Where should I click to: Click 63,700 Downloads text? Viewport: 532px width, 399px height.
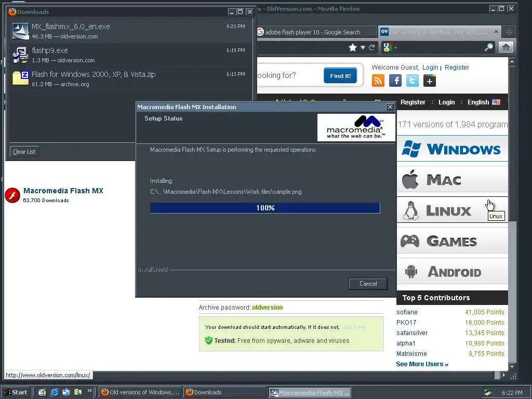[x=46, y=200]
